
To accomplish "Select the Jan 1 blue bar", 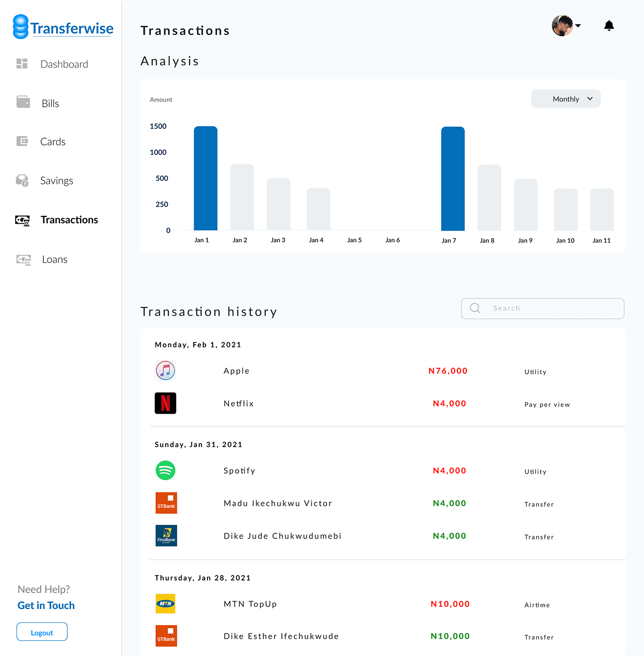I will tap(206, 178).
